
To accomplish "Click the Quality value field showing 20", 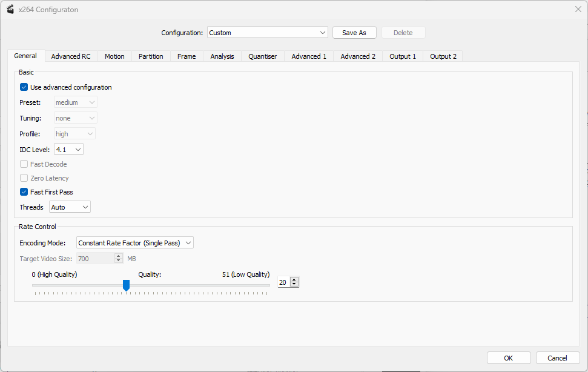I will pos(284,282).
